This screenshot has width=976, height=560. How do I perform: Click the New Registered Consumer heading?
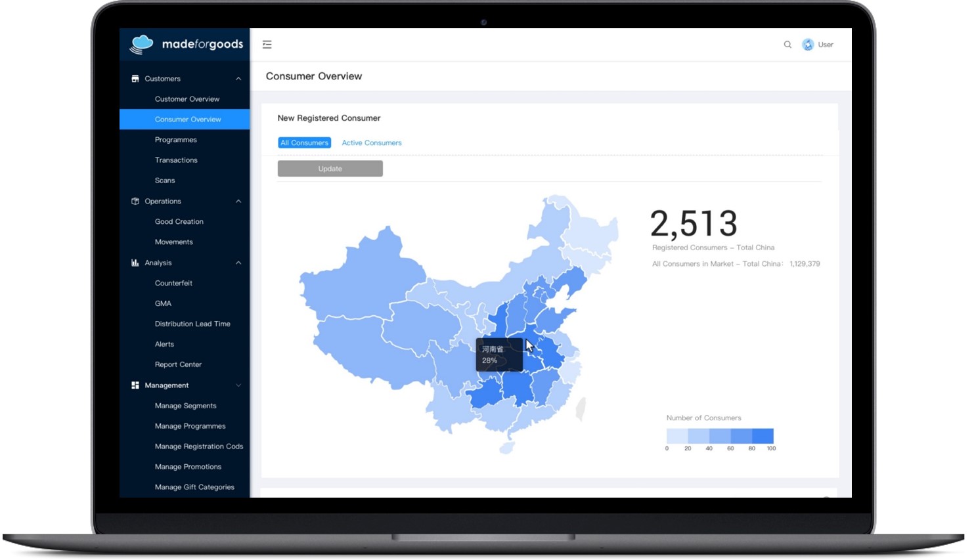pyautogui.click(x=329, y=118)
